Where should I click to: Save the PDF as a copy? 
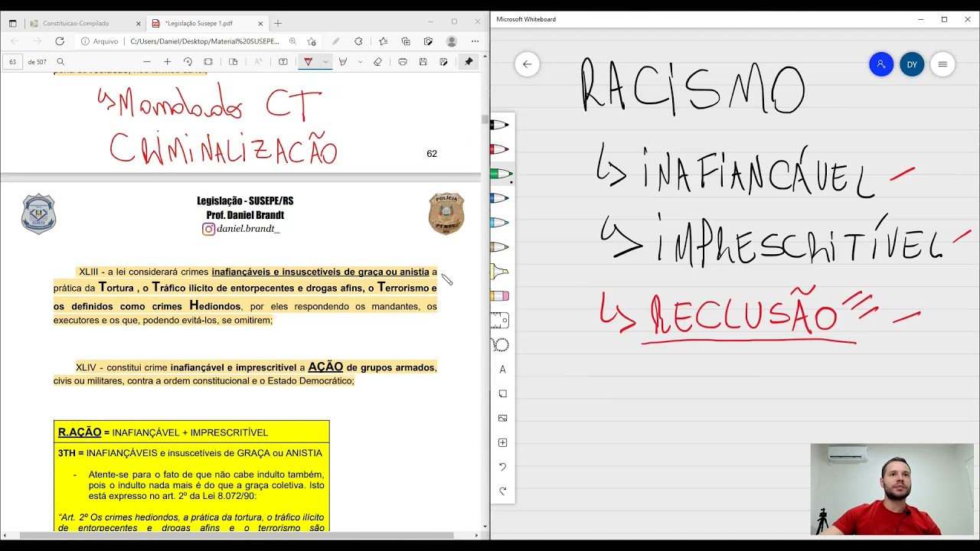(443, 62)
